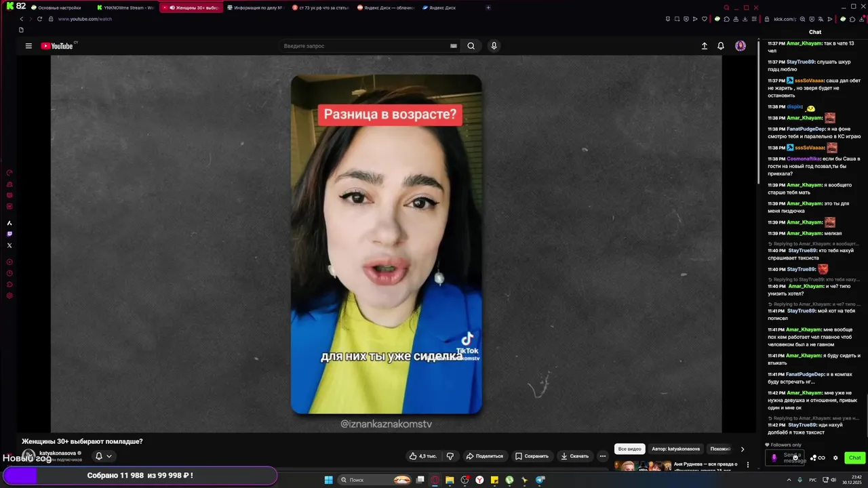The image size is (868, 488).
Task: Open Kick chat settings gear icon
Action: 835,457
